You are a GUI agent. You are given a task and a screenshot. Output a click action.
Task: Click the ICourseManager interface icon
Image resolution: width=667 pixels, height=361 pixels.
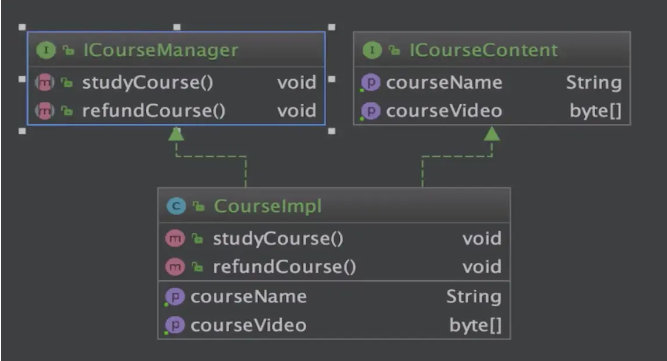(x=46, y=50)
